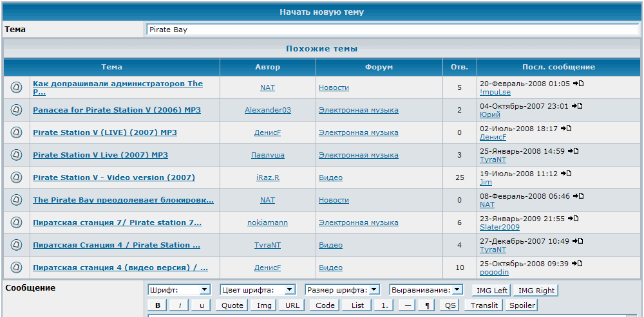Apply bold with the B button
The height and width of the screenshot is (317, 644).
click(x=158, y=305)
